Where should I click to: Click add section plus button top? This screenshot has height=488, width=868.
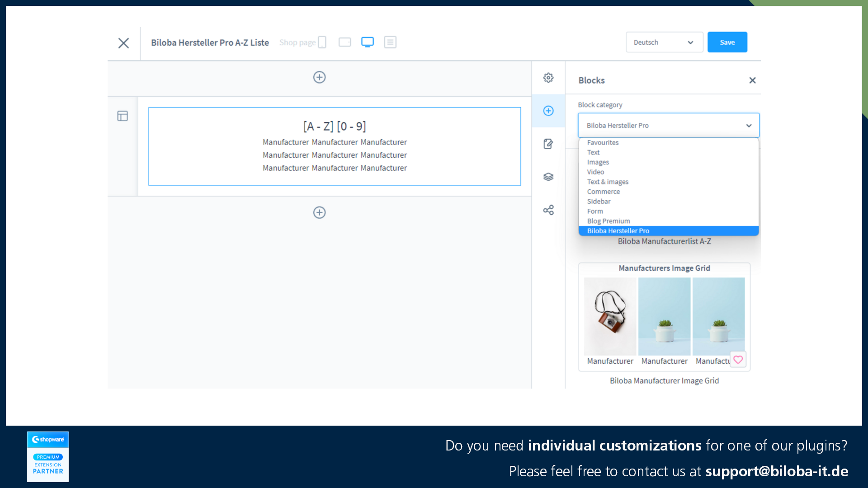tap(320, 76)
